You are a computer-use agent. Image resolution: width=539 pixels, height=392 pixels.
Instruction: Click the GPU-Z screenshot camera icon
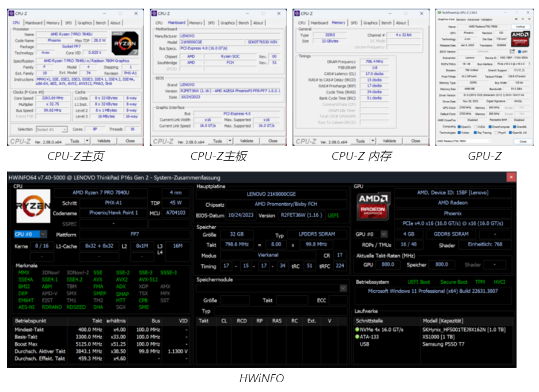[x=516, y=19]
